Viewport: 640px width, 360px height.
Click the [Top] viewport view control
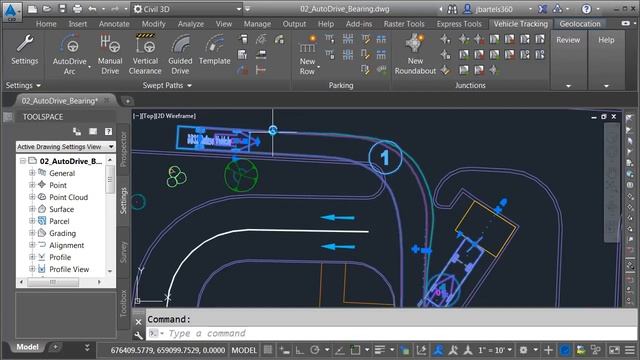(148, 116)
